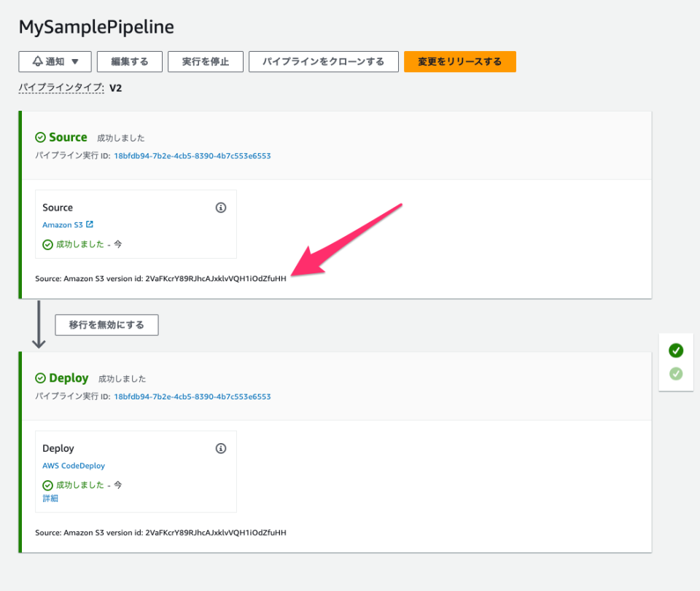Stop execution with 実行を停止 button
Screen dimensions: 700x591
tap(206, 61)
